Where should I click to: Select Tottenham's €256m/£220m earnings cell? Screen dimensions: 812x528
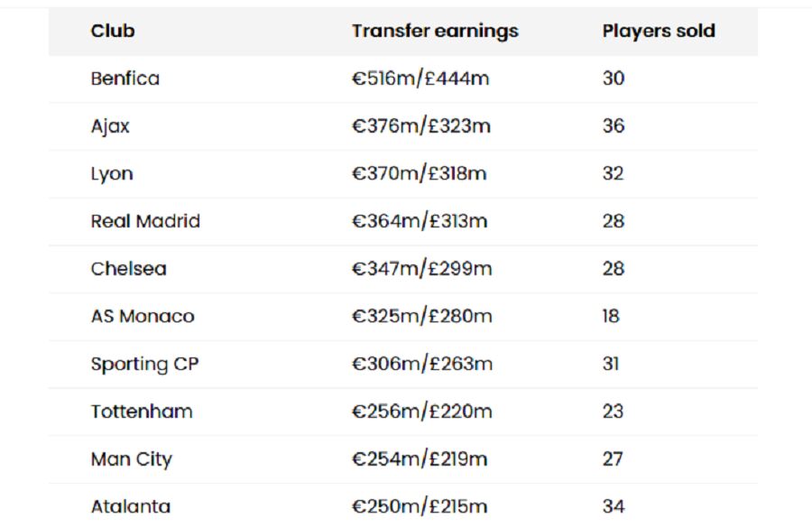point(422,412)
